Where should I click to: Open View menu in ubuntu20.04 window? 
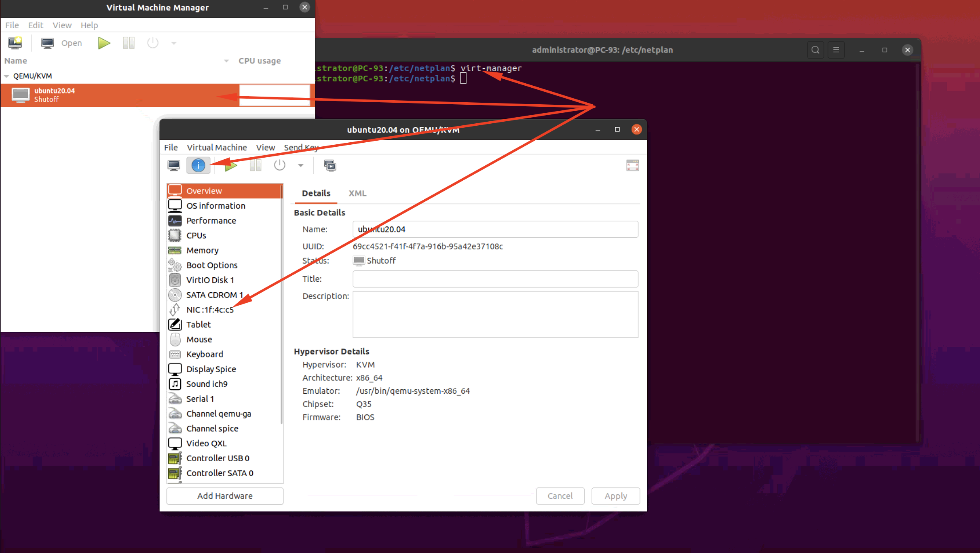(265, 148)
